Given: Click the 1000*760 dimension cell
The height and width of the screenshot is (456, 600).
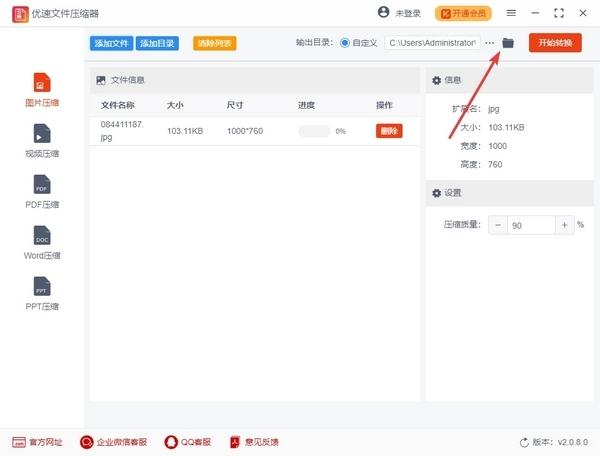Looking at the screenshot, I should [245, 131].
